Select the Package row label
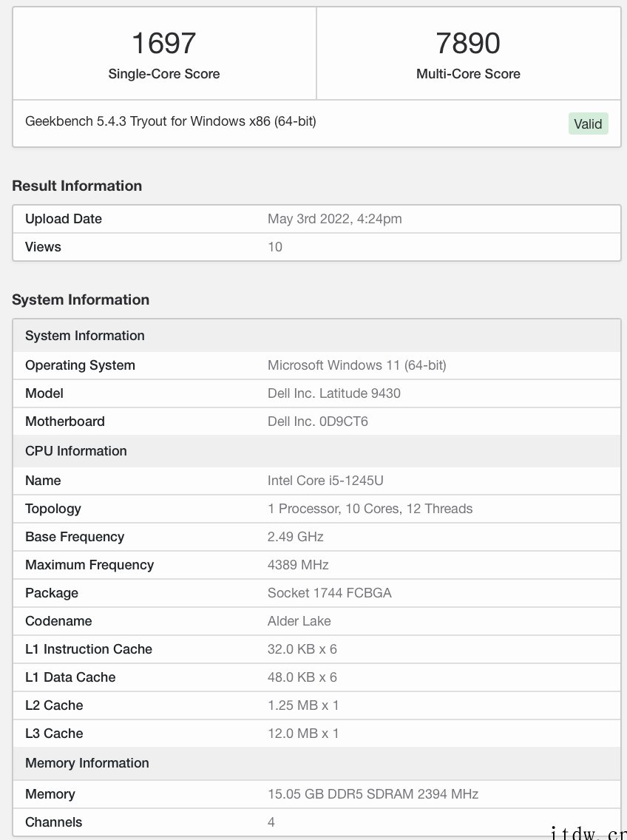Screen dimensions: 627x840 coord(52,593)
